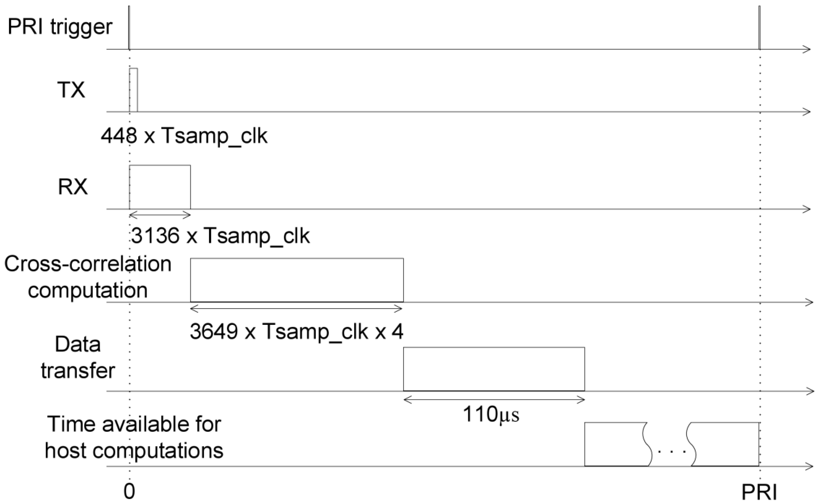Click the "Data transfer" row label
Viewport: 820px width, 504px height.
(78, 357)
